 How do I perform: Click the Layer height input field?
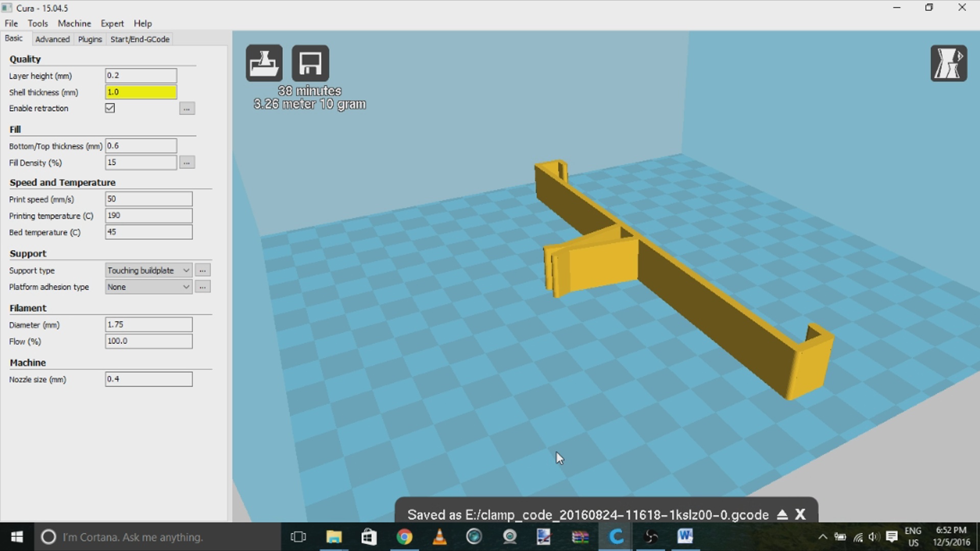[x=141, y=76]
